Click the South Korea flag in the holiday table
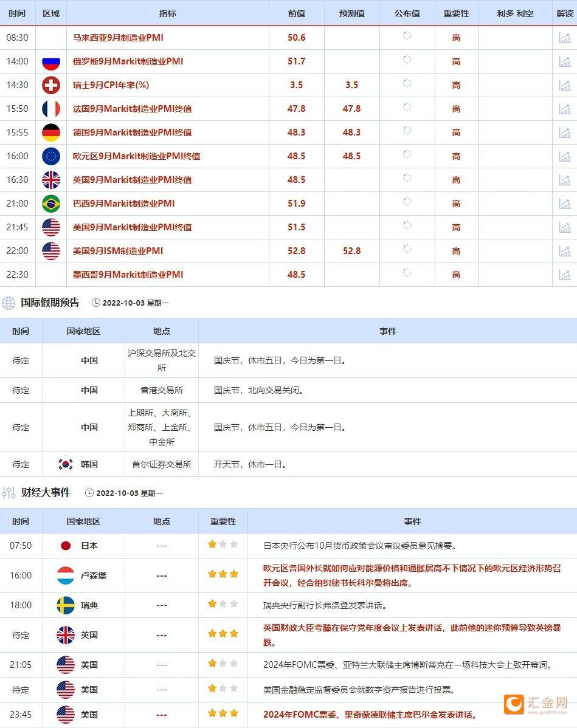Viewport: 577px width, 728px height. [x=67, y=464]
